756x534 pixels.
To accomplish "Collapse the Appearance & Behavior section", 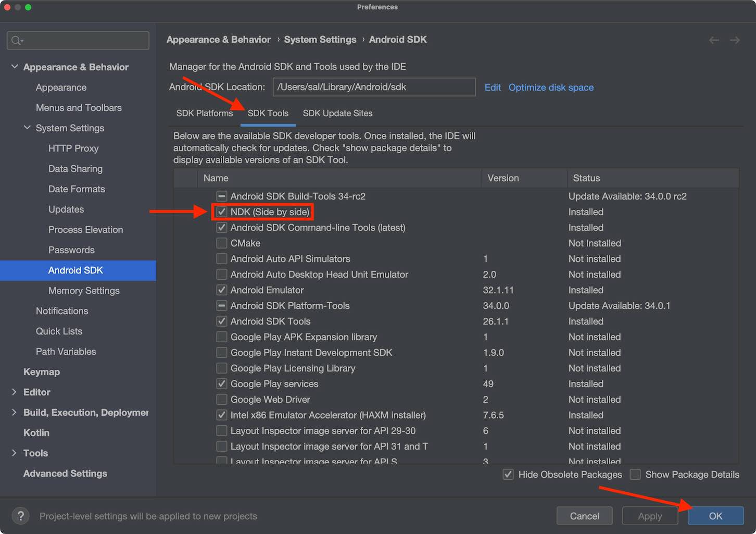I will pyautogui.click(x=14, y=67).
